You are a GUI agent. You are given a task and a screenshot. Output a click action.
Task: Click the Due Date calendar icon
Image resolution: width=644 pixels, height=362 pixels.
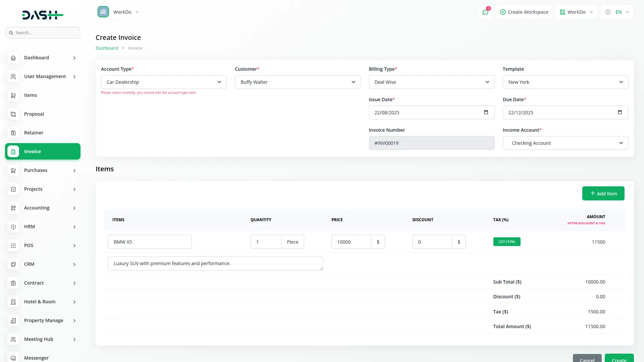(620, 112)
